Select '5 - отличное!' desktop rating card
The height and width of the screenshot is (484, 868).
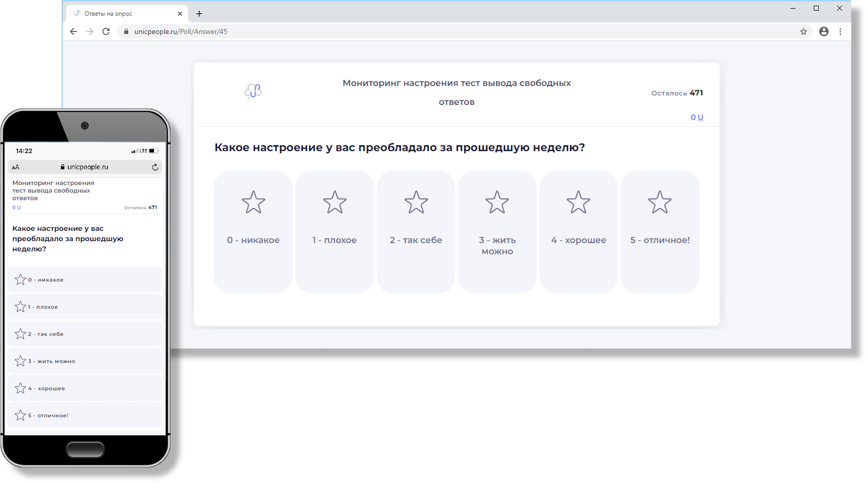coord(660,232)
